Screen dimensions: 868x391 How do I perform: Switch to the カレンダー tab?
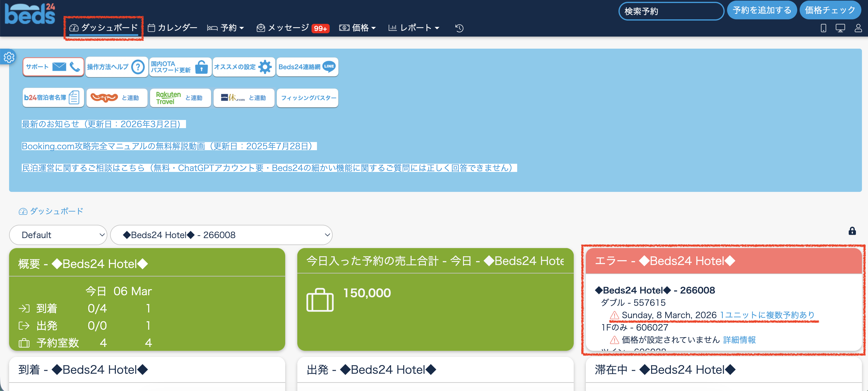[x=172, y=28]
